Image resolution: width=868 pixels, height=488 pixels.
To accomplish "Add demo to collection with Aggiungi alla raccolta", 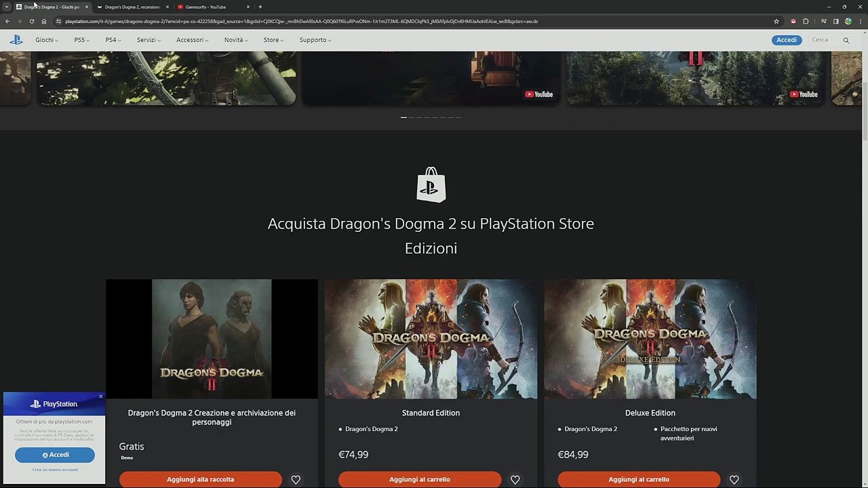I will point(201,479).
